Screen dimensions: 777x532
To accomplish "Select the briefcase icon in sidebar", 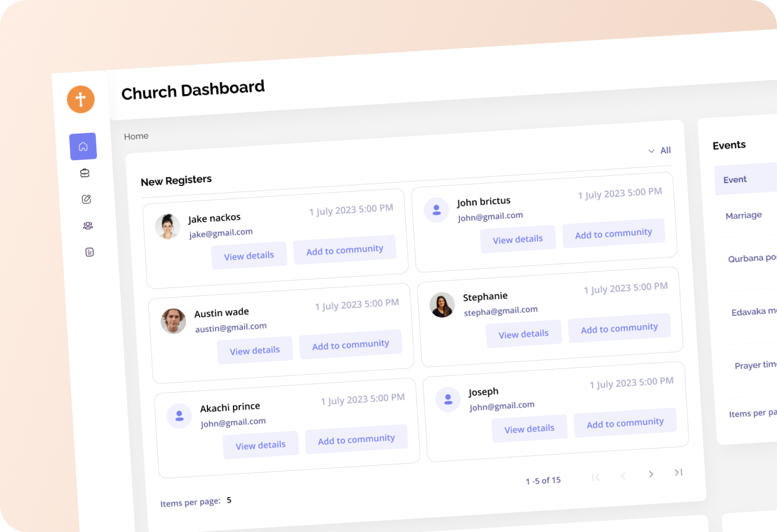I will pyautogui.click(x=85, y=173).
